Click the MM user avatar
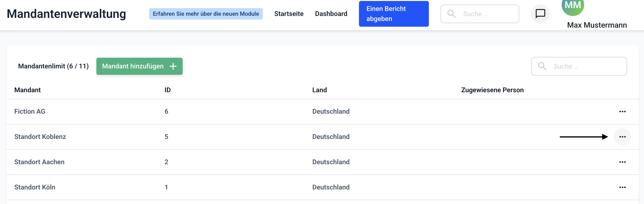 tap(572, 6)
